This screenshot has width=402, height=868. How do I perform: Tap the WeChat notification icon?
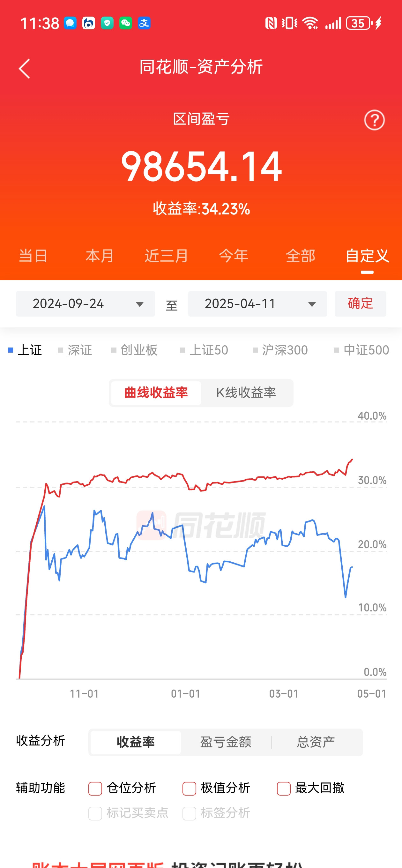point(126,23)
